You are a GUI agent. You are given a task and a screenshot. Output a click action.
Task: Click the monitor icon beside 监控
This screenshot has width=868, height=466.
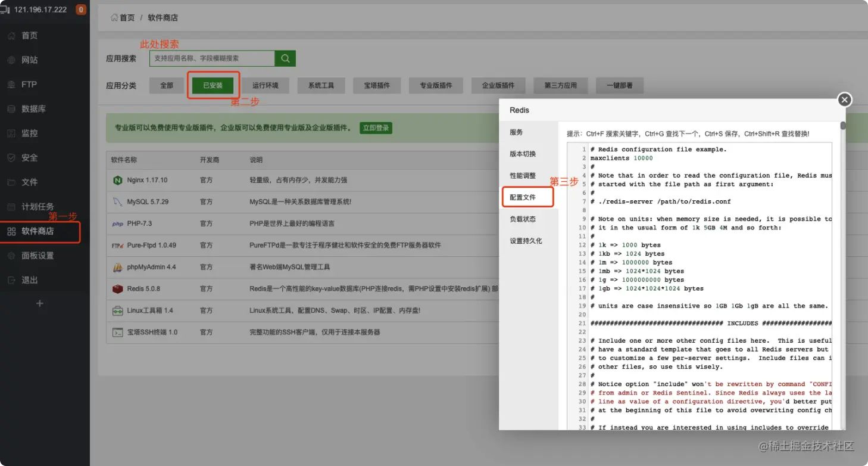pyautogui.click(x=11, y=133)
